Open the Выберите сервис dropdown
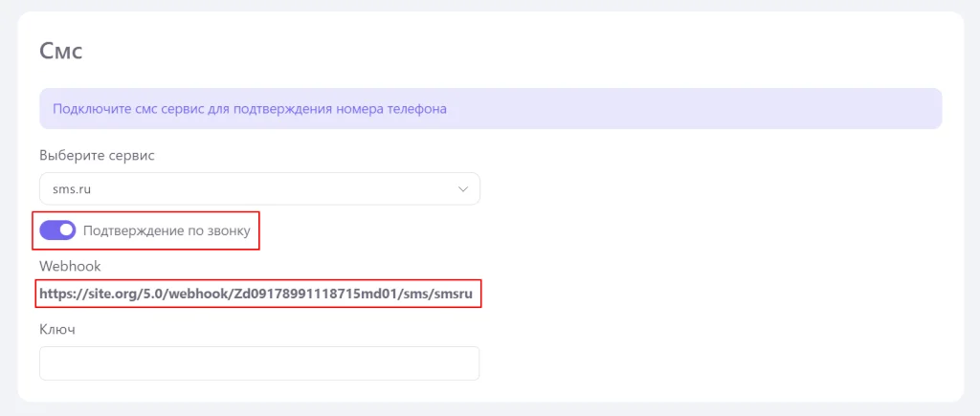980x416 pixels. (x=259, y=188)
